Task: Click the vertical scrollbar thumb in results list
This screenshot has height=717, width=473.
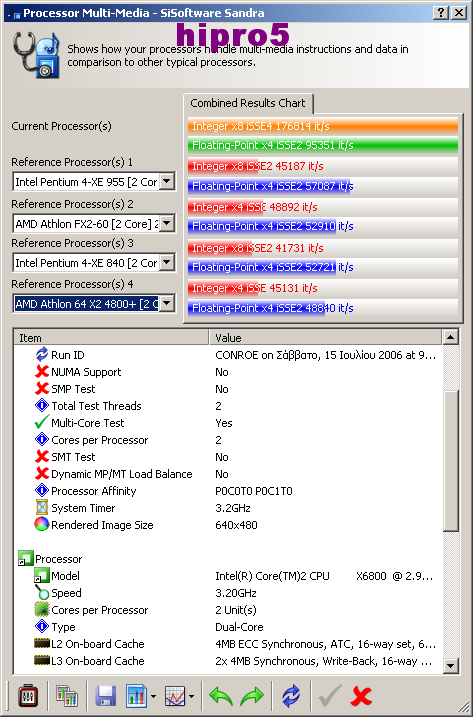Action: [451, 460]
